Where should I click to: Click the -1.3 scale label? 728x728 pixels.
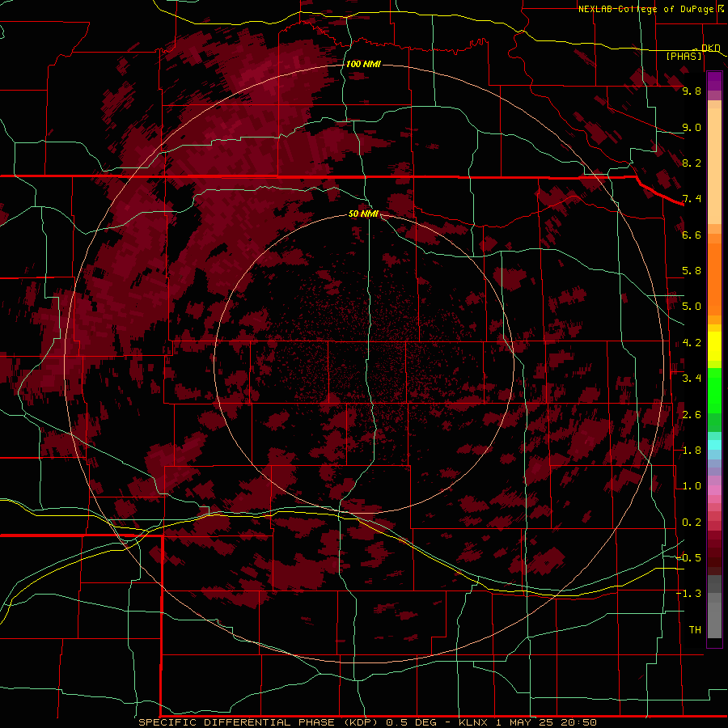pyautogui.click(x=689, y=594)
